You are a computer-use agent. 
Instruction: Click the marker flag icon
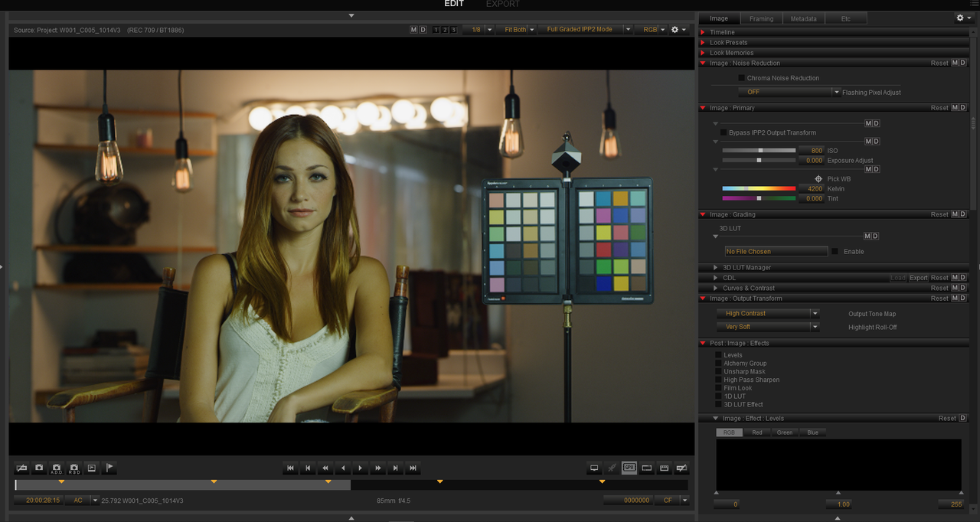coord(109,468)
